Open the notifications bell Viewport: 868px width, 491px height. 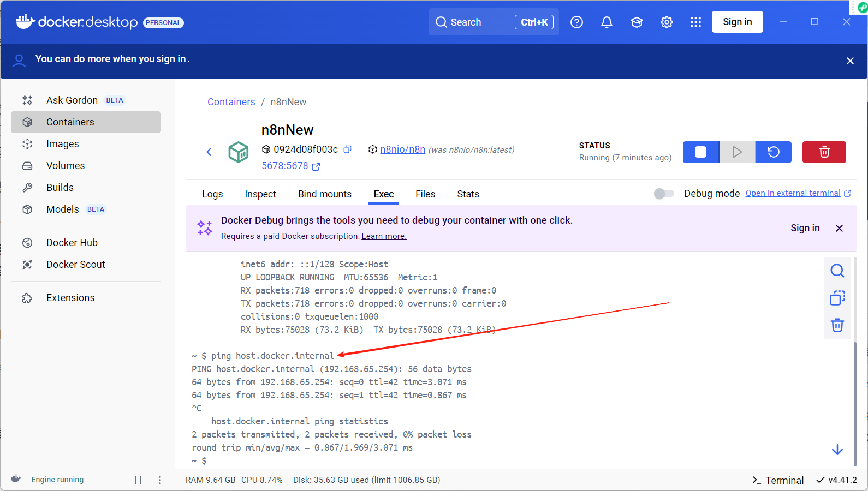[607, 22]
